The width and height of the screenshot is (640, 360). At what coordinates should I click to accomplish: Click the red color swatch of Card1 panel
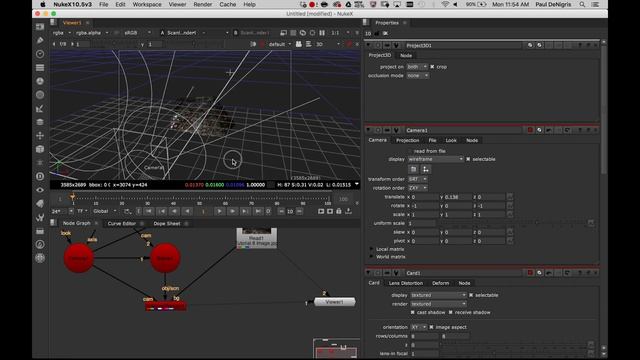click(530, 273)
